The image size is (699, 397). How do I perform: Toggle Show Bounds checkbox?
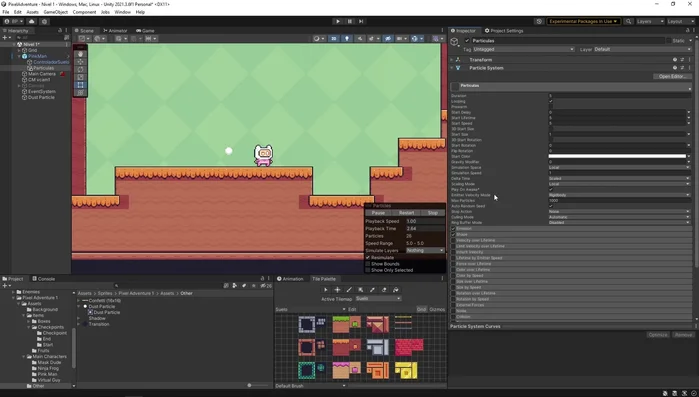368,264
